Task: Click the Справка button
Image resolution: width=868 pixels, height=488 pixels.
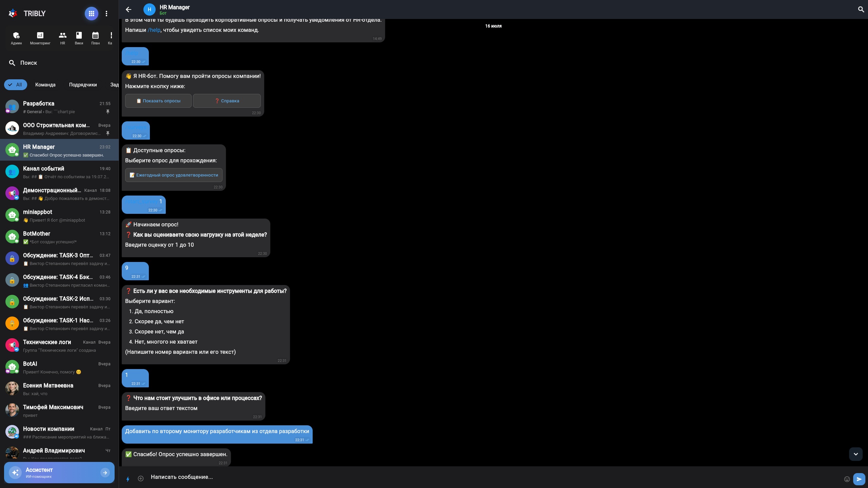Action: [x=227, y=101]
